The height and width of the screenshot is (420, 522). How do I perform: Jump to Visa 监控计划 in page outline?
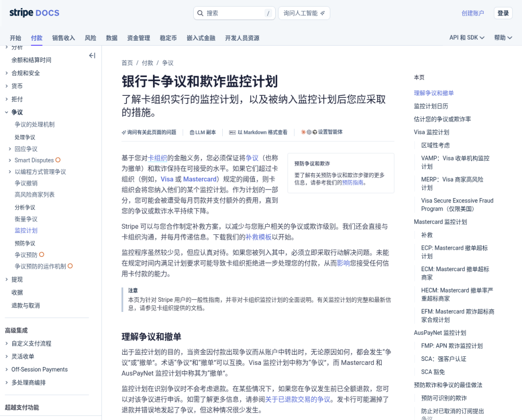pos(431,132)
